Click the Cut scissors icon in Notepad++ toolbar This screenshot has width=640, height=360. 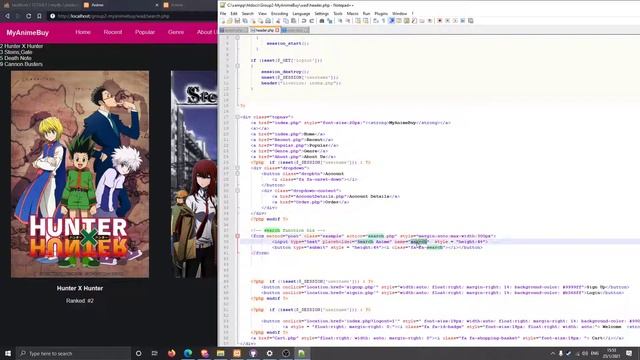coord(278,21)
